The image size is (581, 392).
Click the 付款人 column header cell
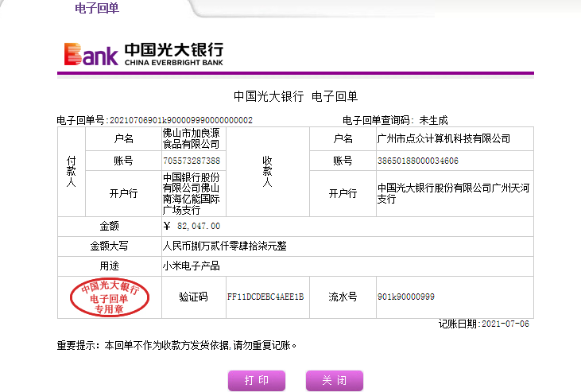pyautogui.click(x=72, y=171)
